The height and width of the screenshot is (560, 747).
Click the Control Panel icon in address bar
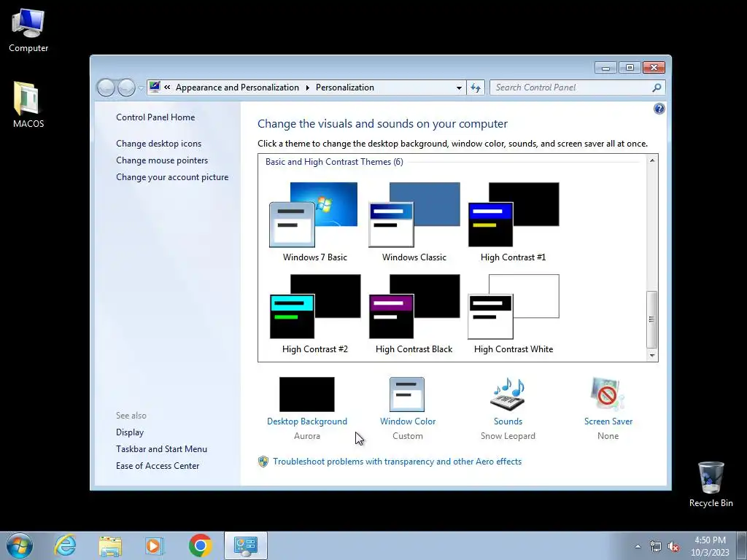(155, 87)
